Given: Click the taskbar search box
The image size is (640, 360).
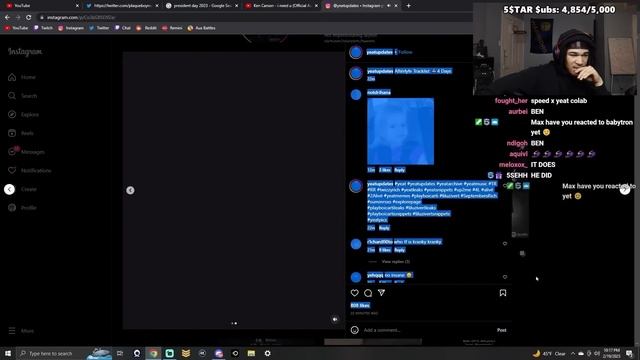Looking at the screenshot, I should [63, 353].
